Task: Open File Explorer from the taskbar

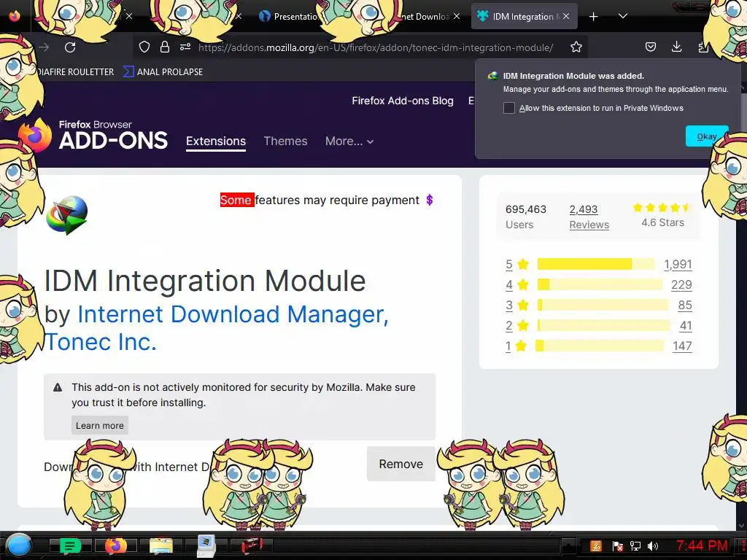Action: click(161, 545)
